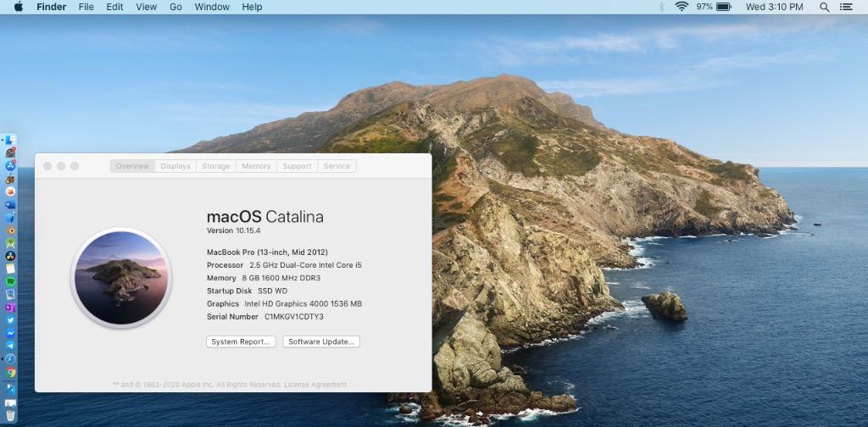Click the battery status icon

coord(724,7)
